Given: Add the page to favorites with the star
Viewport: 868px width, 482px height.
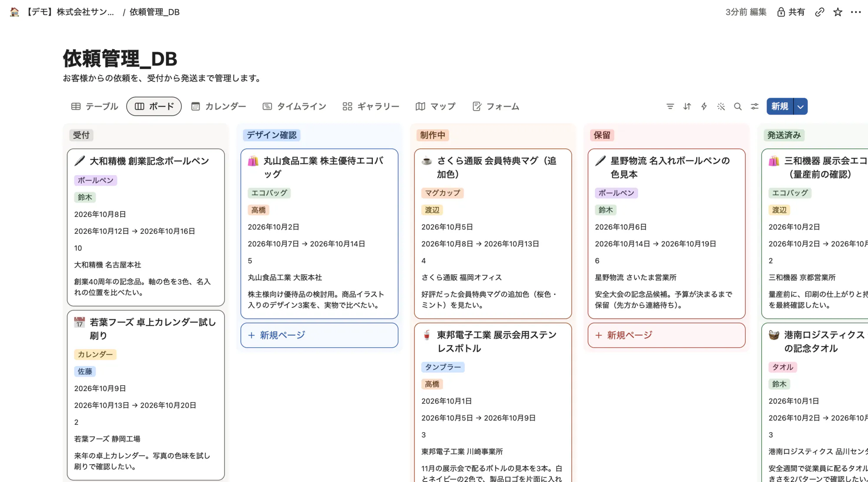Looking at the screenshot, I should tap(838, 12).
